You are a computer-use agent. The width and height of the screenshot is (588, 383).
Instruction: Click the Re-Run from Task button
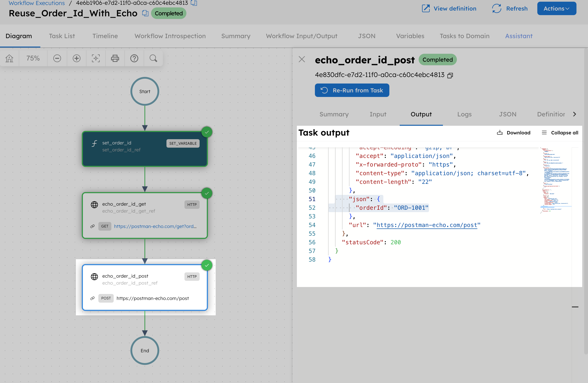(352, 90)
